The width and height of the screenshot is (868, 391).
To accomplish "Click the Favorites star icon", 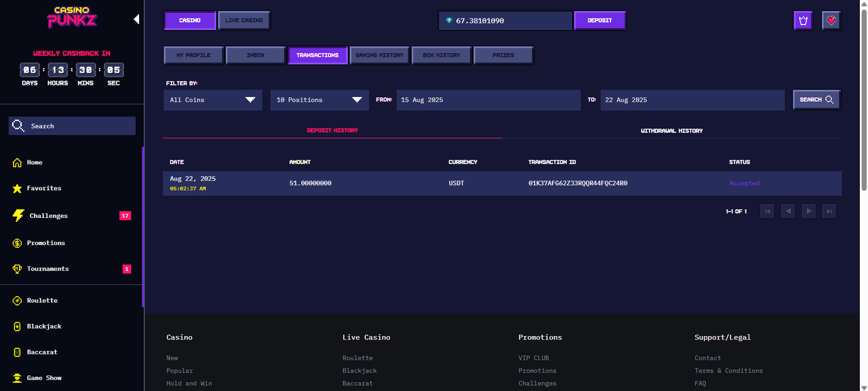I will click(x=18, y=188).
